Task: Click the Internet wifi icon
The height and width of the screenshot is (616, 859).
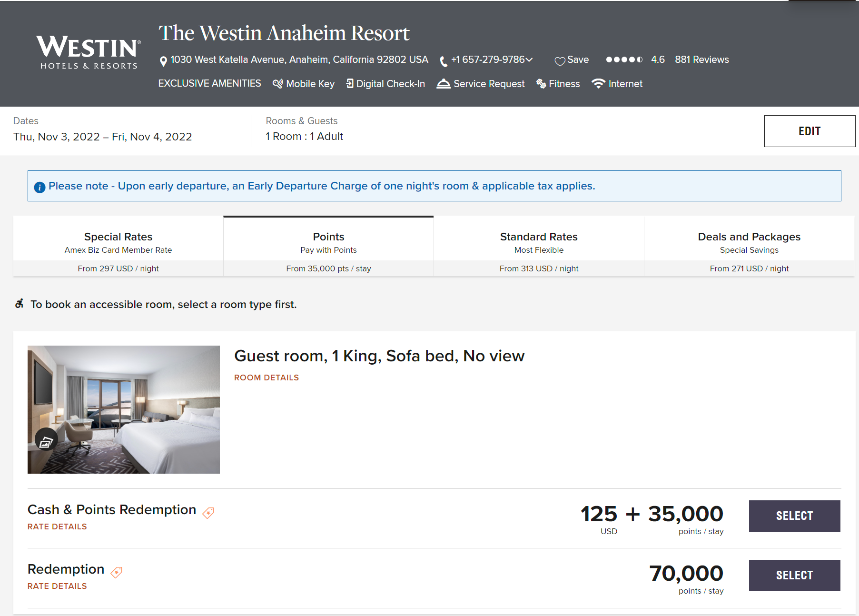Action: (598, 84)
